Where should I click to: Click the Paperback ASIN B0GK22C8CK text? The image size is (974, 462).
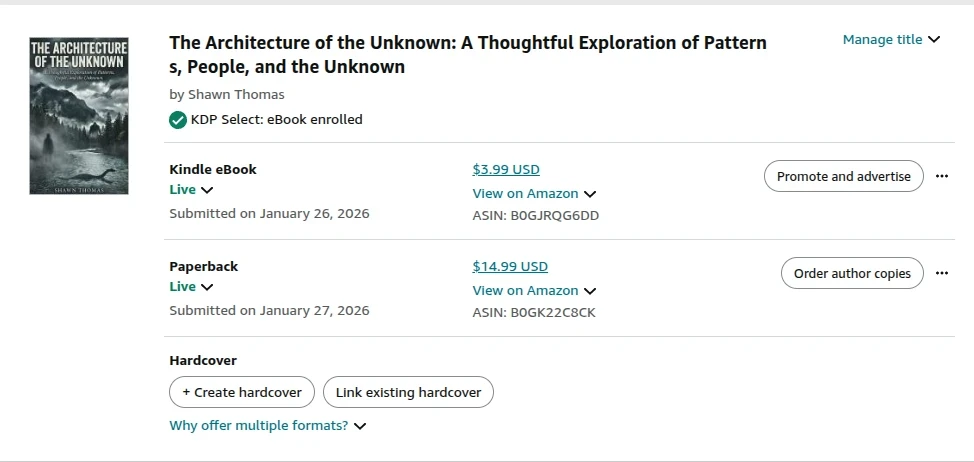tap(533, 313)
